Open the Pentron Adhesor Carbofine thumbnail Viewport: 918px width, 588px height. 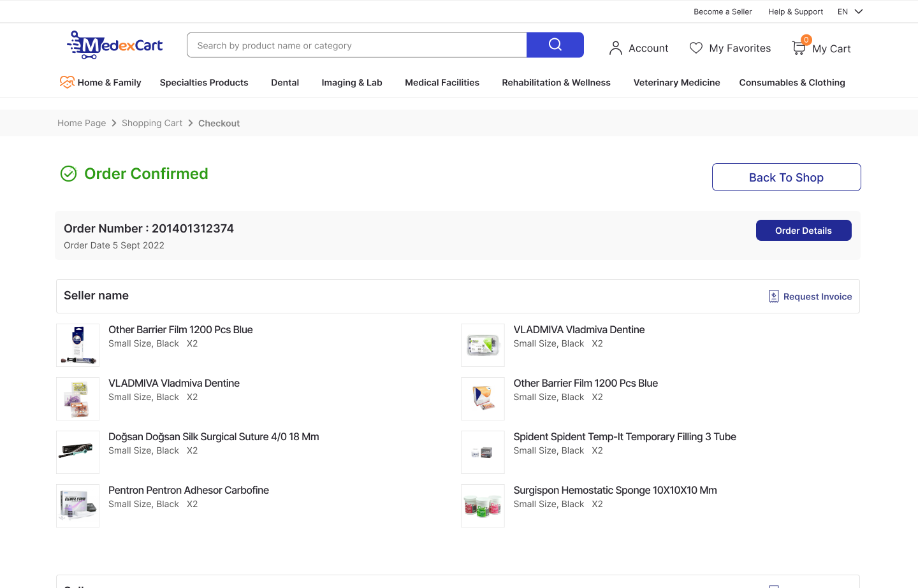pyautogui.click(x=78, y=506)
